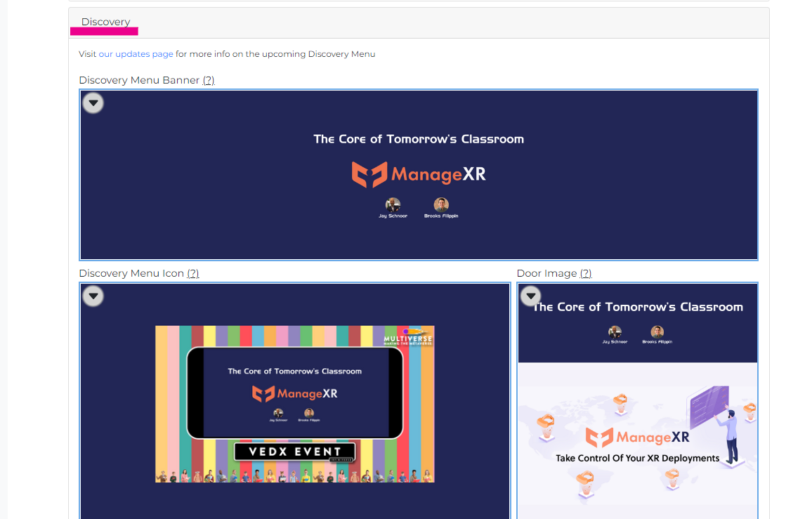
Task: Select the Door Image ManageXR picture
Action: click(x=638, y=401)
